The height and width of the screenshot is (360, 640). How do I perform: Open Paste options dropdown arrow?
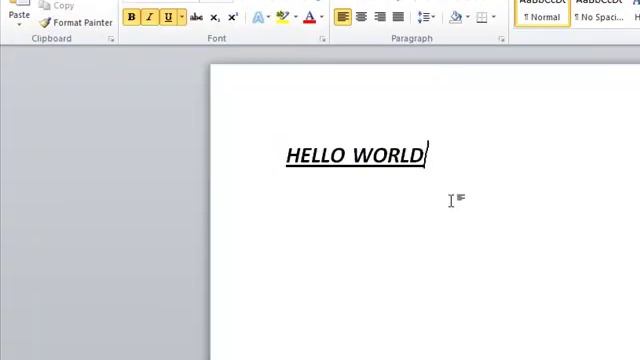pyautogui.click(x=19, y=25)
